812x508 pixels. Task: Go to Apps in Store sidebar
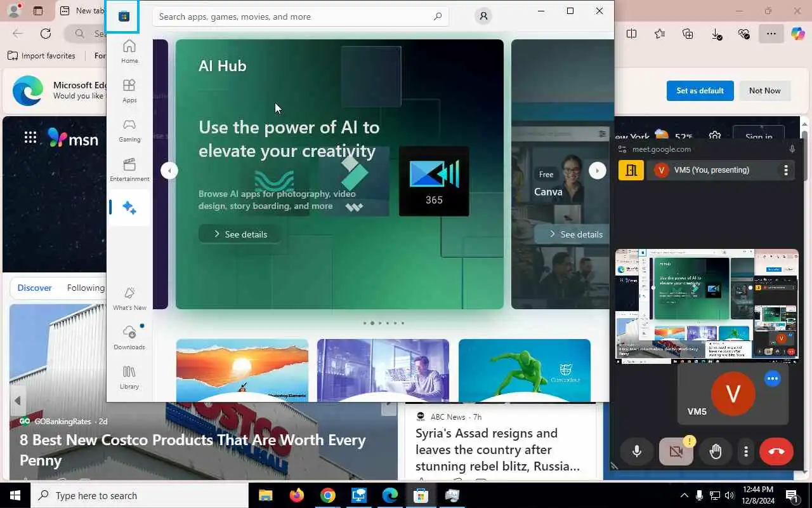pos(129,91)
